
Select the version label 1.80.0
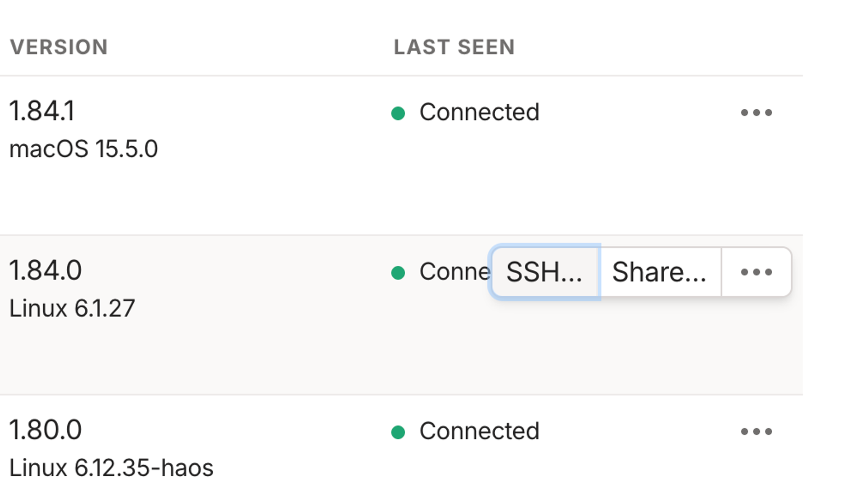45,430
